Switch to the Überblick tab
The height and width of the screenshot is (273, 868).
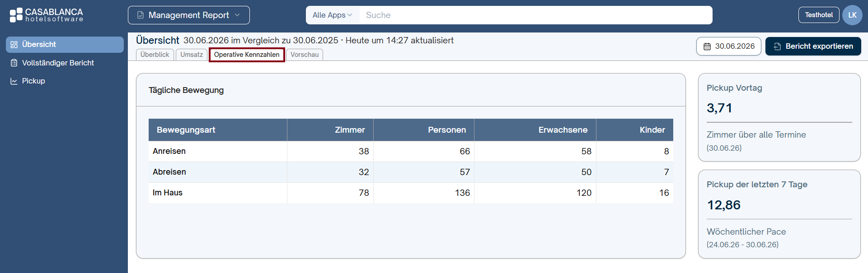[155, 55]
